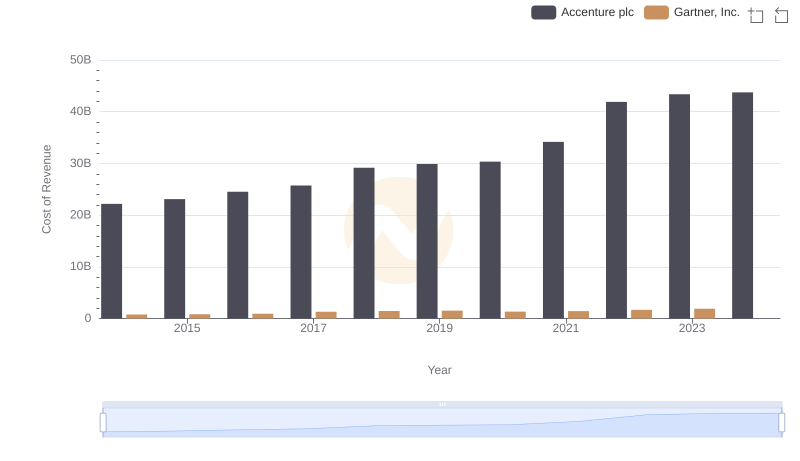Click the Year axis title
Image resolution: width=800 pixels, height=461 pixels.
pyautogui.click(x=439, y=370)
